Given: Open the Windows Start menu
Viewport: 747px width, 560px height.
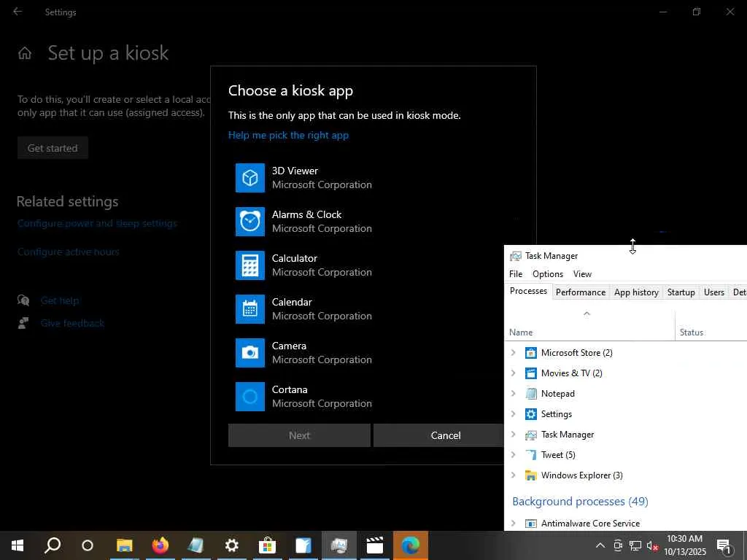Looking at the screenshot, I should tap(18, 545).
